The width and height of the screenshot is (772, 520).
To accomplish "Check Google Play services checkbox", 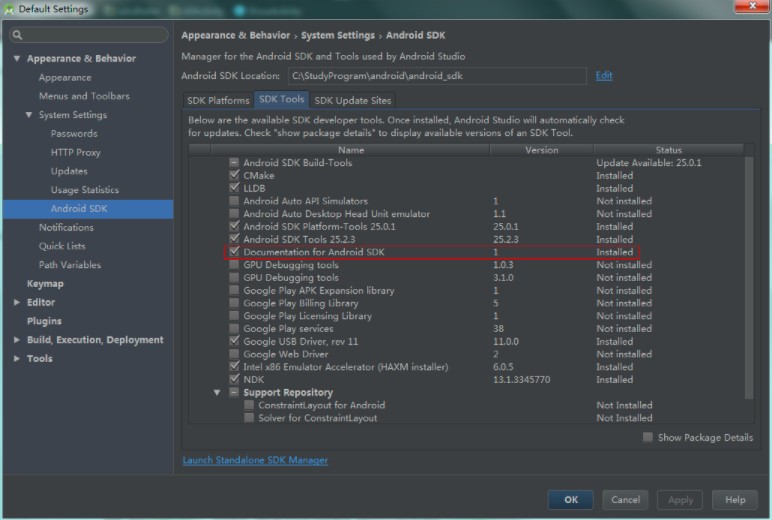I will coord(234,329).
